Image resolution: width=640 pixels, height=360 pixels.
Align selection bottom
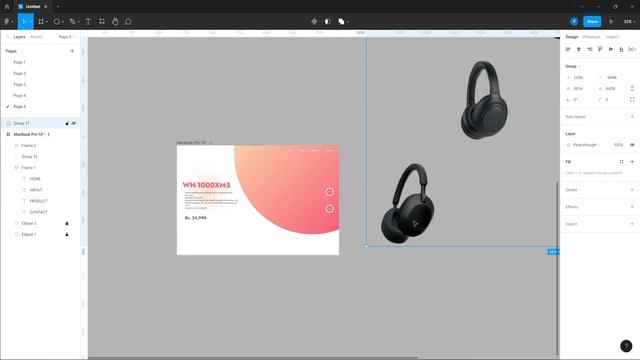point(621,49)
